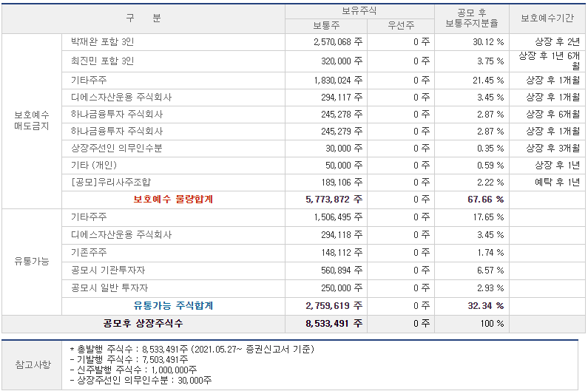588x391 pixels.
Task: Click the '신주발행 주식수 : 1,000,000주' note
Action: coord(133,370)
